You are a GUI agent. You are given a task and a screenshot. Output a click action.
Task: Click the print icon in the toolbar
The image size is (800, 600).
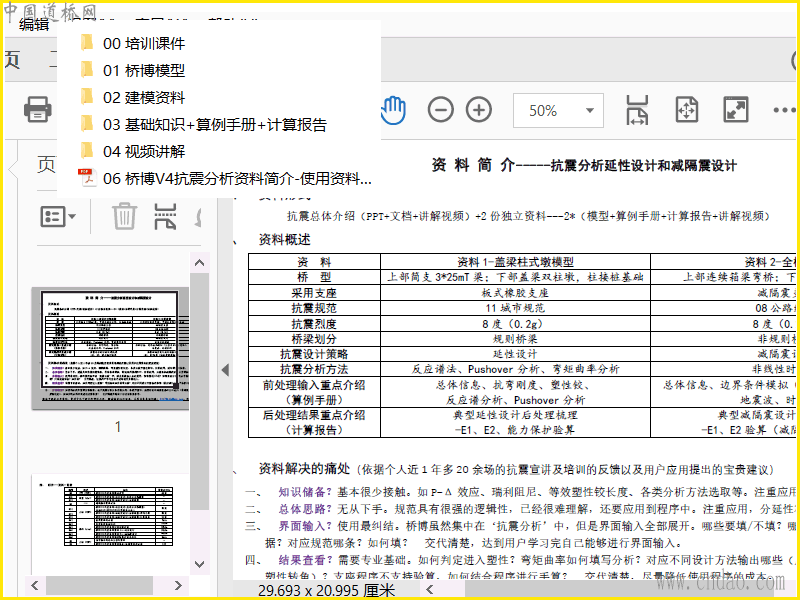pyautogui.click(x=38, y=109)
